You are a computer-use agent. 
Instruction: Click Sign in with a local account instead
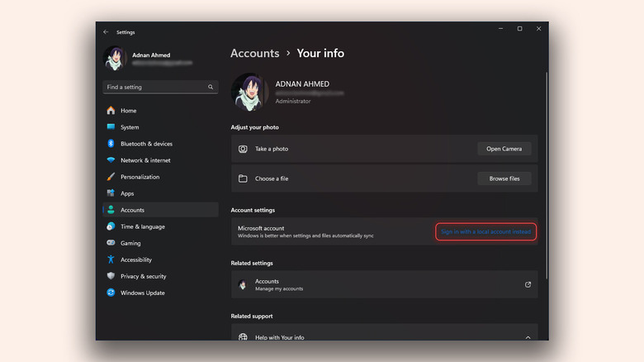click(485, 232)
